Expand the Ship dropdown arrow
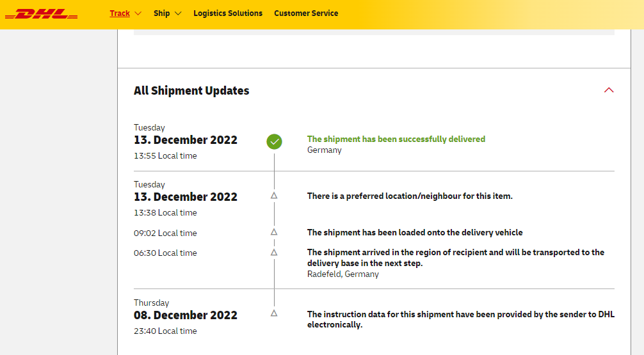644x355 pixels. click(x=178, y=13)
